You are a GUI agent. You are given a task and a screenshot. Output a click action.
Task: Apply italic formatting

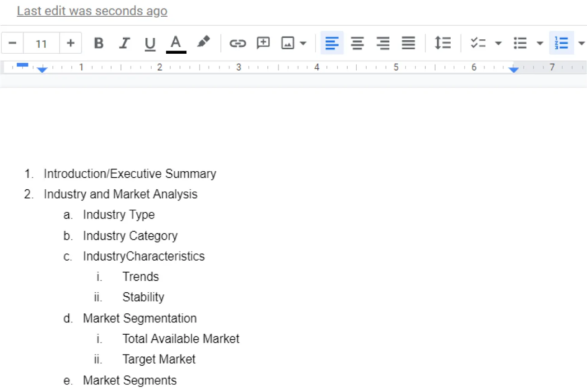[124, 43]
